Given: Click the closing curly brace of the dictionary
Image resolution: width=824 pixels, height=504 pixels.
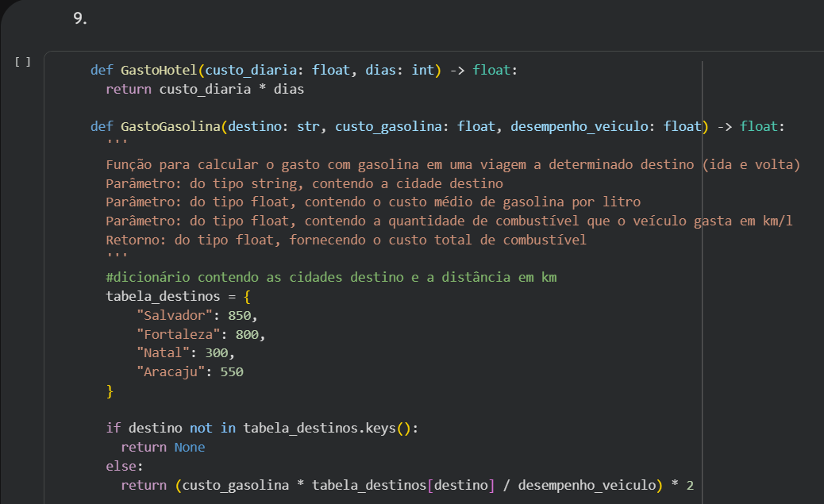Looking at the screenshot, I should point(110,391).
